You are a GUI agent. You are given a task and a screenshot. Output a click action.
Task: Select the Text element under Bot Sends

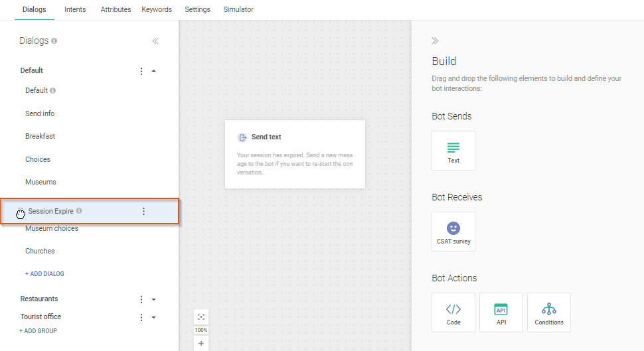tap(453, 151)
